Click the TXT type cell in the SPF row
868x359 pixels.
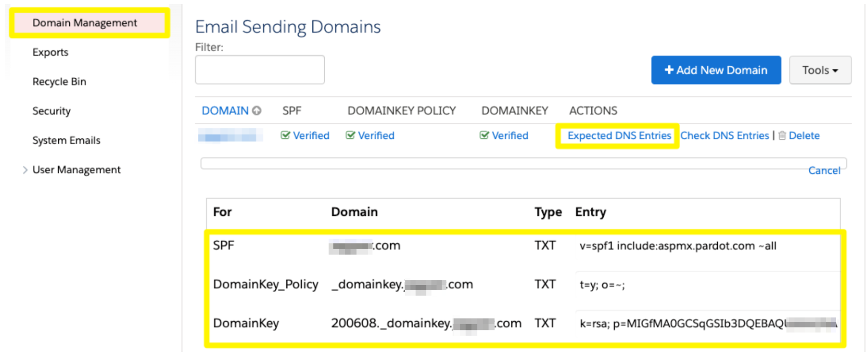point(545,245)
